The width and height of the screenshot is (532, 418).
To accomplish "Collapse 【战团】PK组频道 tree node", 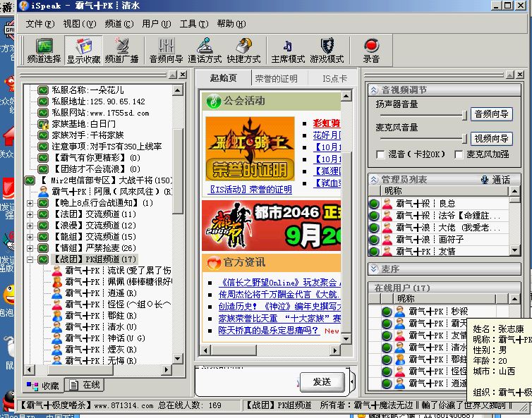I will [x=30, y=259].
